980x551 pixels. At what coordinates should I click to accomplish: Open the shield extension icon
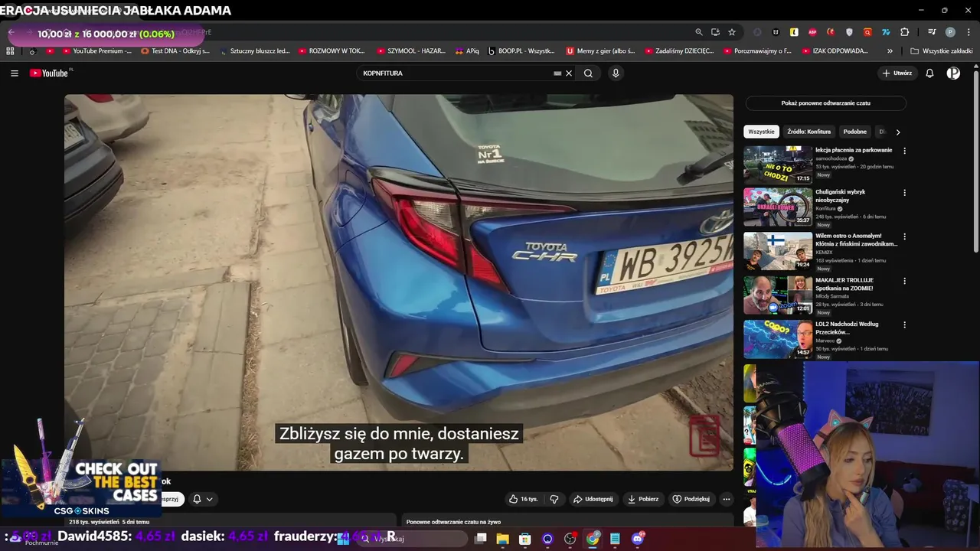[849, 32]
